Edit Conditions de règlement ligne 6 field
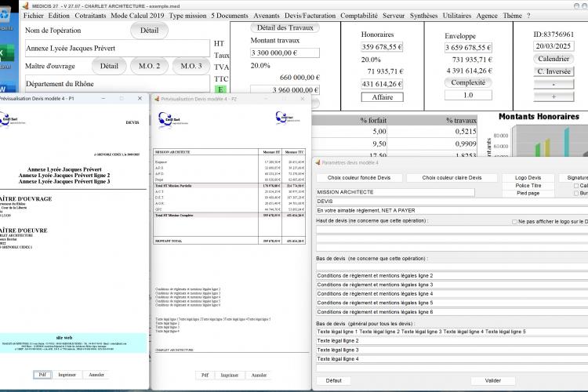 point(452,312)
